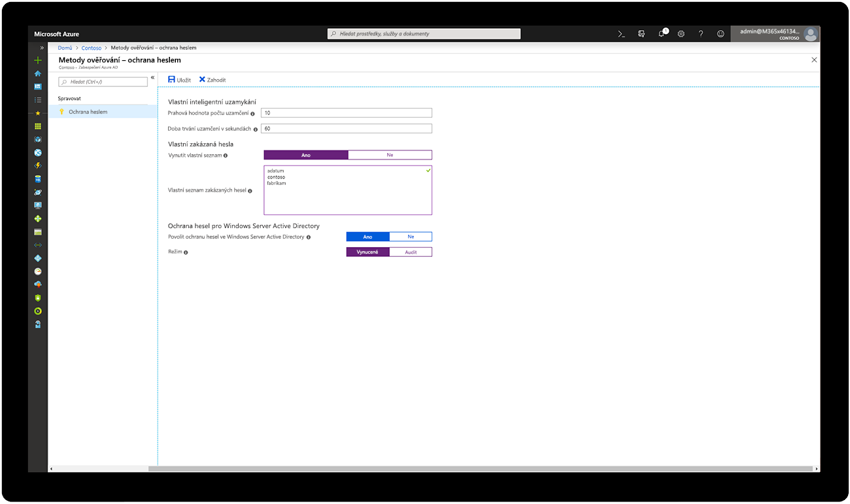The image size is (850, 504).
Task: Open Resource groups cube icon
Action: (x=38, y=139)
